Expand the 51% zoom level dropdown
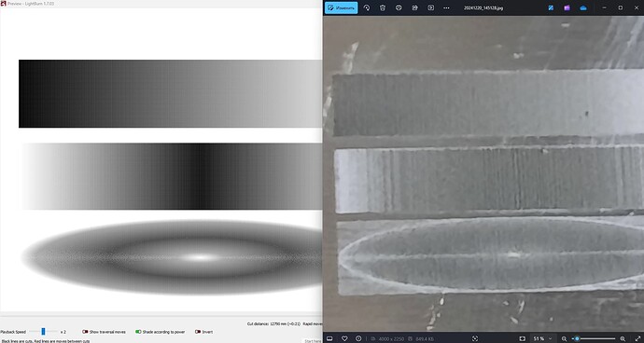Screen dimensions: 644x343 point(542,338)
